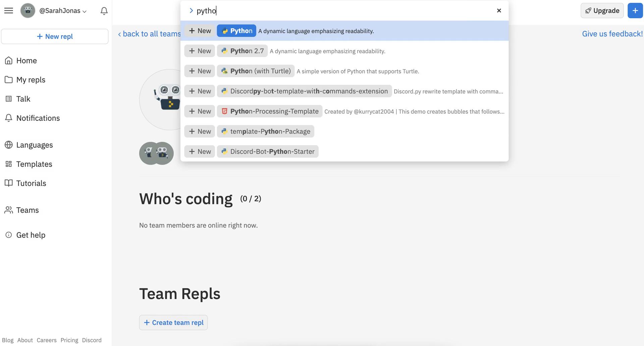Click the Templates grid icon

(x=9, y=164)
